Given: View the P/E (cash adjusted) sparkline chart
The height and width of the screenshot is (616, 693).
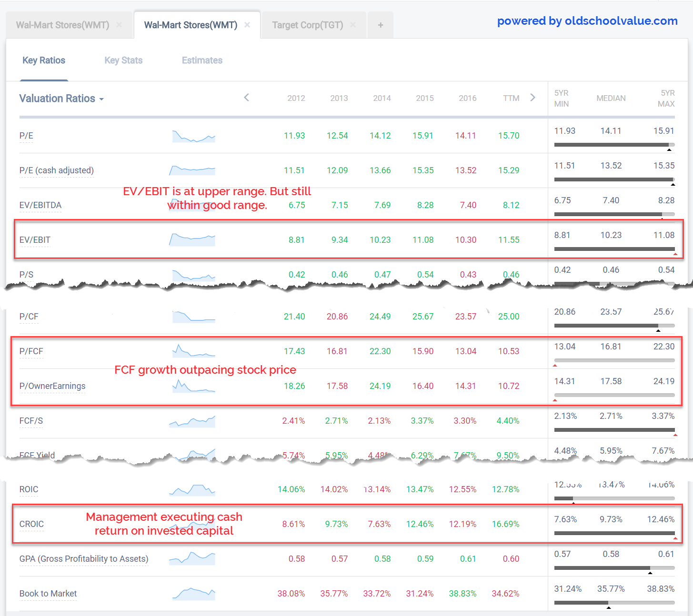Looking at the screenshot, I should click(192, 170).
